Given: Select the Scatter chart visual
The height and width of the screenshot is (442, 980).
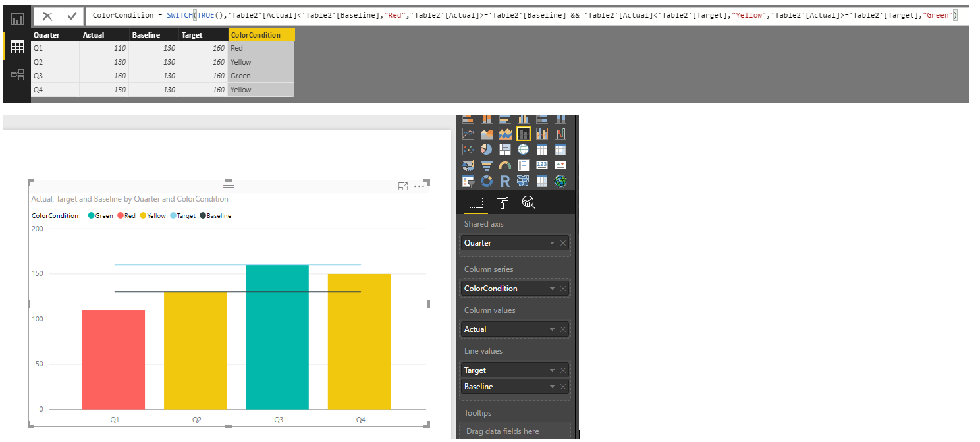Looking at the screenshot, I should (x=468, y=150).
